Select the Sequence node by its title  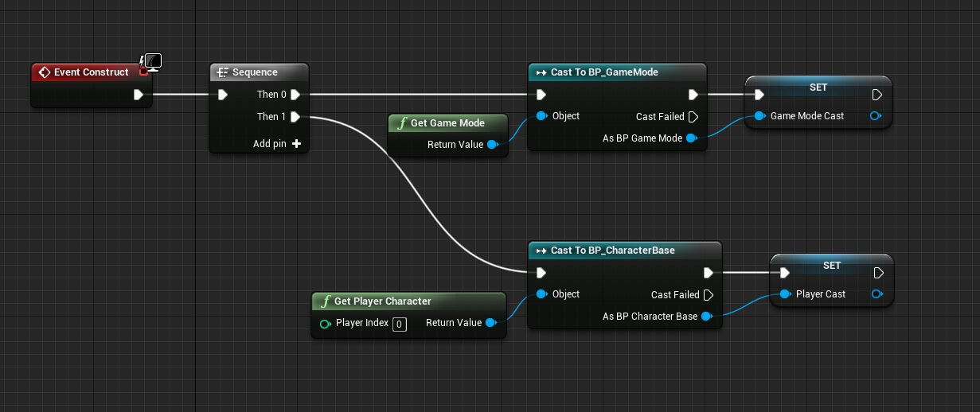[x=255, y=72]
